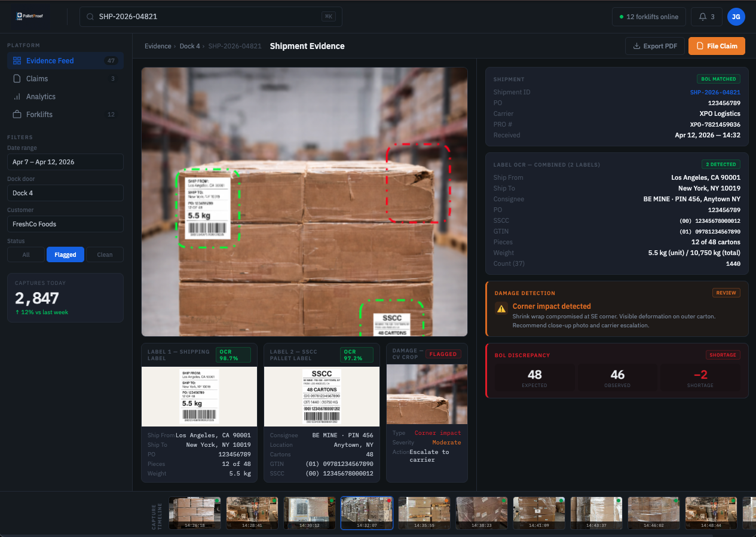Select the 14:32:07 capture thumbnail in the timeline
Image resolution: width=756 pixels, height=537 pixels.
366,513
